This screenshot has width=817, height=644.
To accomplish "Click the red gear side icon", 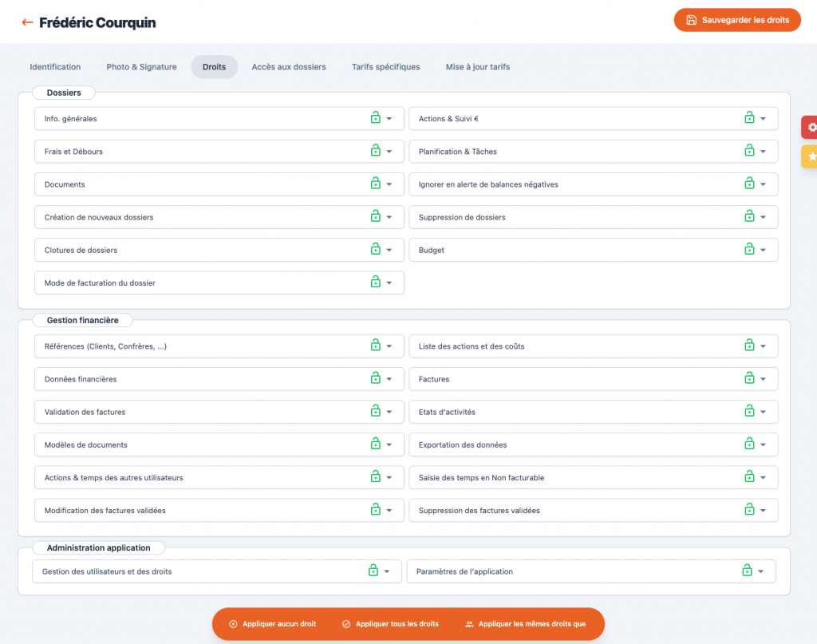I will [811, 128].
